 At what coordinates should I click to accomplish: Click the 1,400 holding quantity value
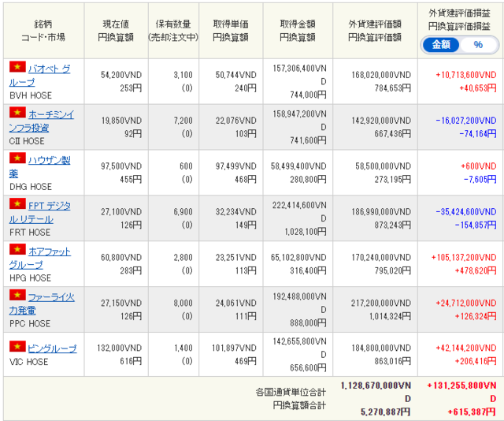[183, 348]
